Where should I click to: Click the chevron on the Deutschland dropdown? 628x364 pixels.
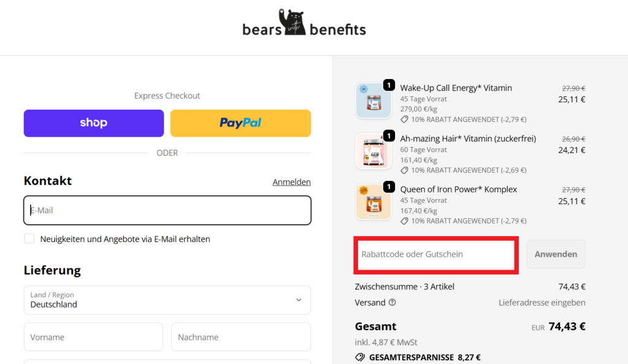click(299, 300)
